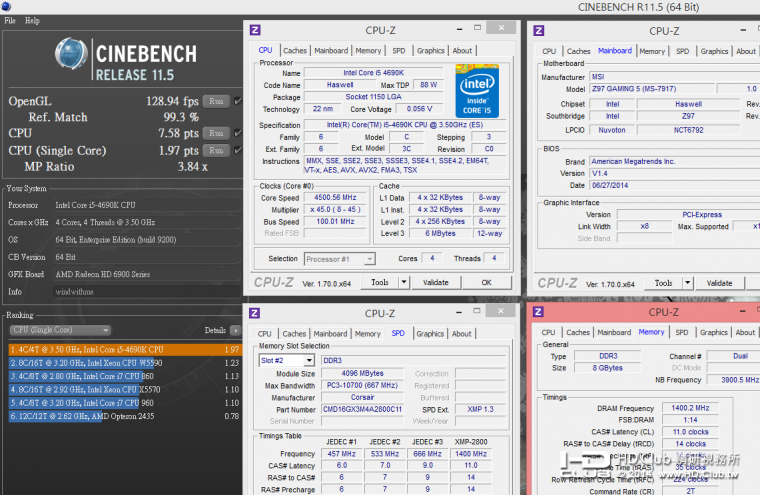760x495 pixels.
Task: Open the CPU (Single Core) ranking dropdown
Action: (x=60, y=330)
